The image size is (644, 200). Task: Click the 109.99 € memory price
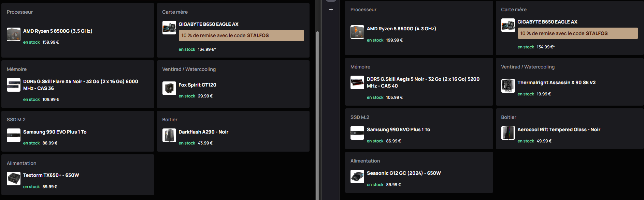tap(51, 99)
